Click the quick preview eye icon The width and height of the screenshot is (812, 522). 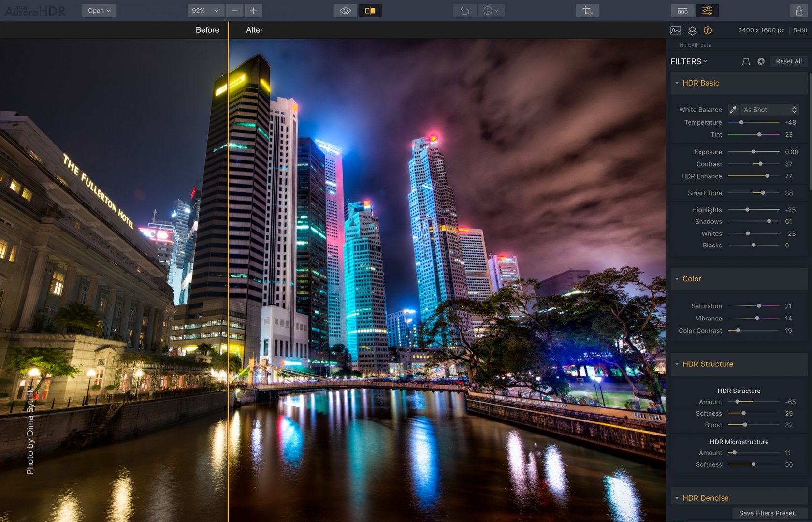(345, 11)
